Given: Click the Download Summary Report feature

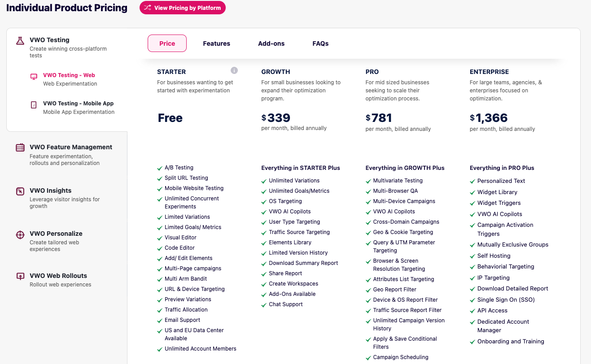Looking at the screenshot, I should pyautogui.click(x=303, y=263).
